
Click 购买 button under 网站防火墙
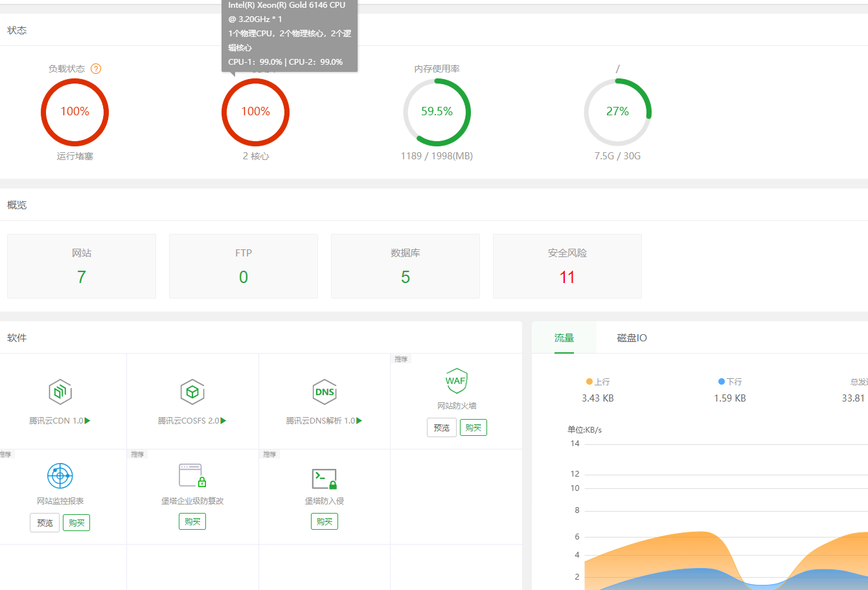click(474, 427)
